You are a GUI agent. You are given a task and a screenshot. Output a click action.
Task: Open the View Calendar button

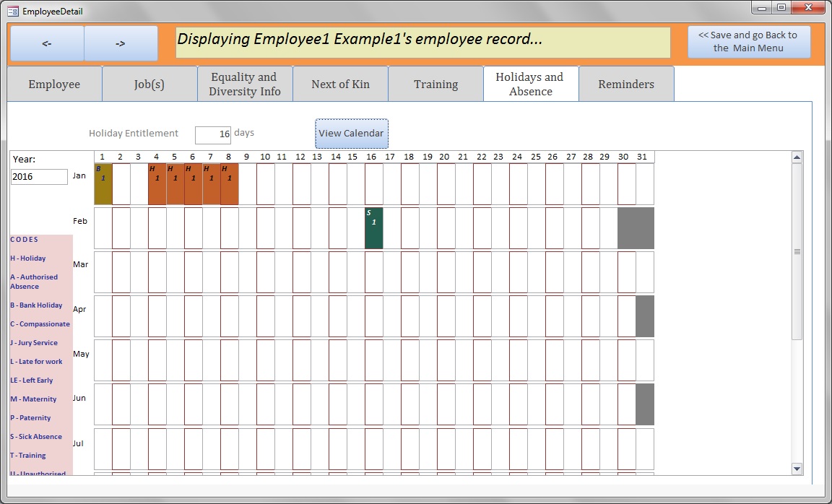click(x=351, y=134)
